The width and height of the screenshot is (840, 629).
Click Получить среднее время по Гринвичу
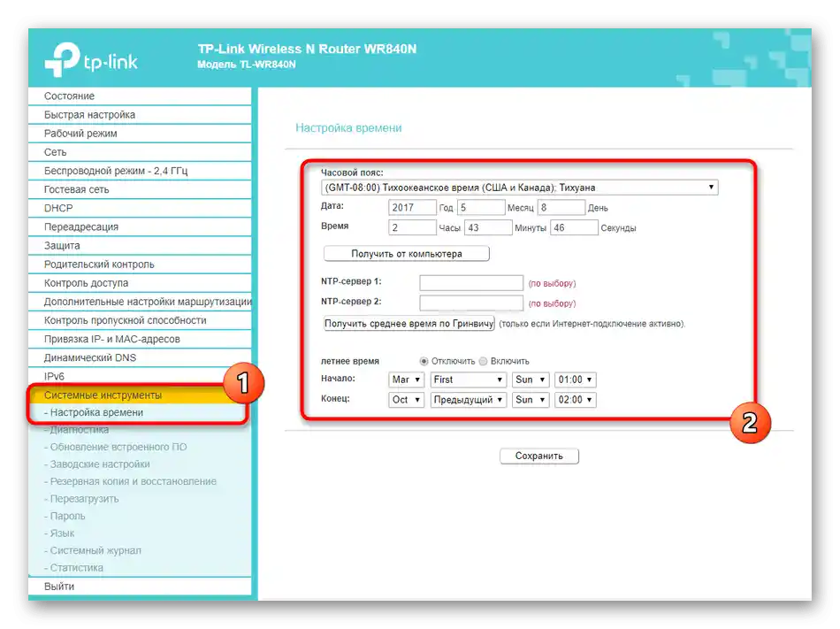click(x=409, y=324)
